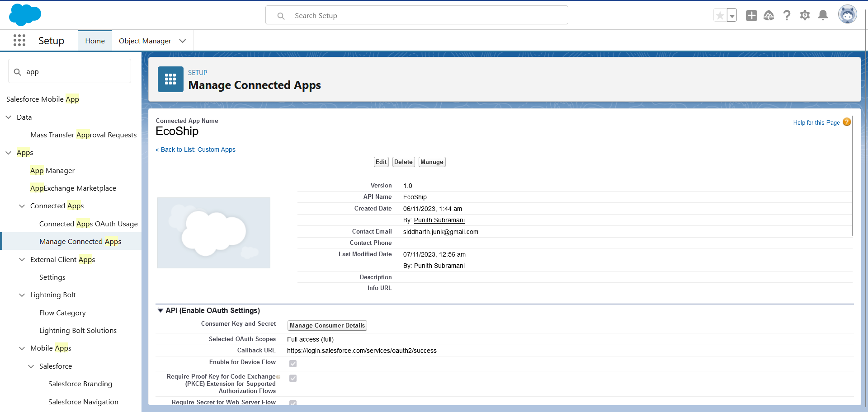This screenshot has height=412, width=868.
Task: Open Salesforce Help question mark icon
Action: (x=787, y=15)
